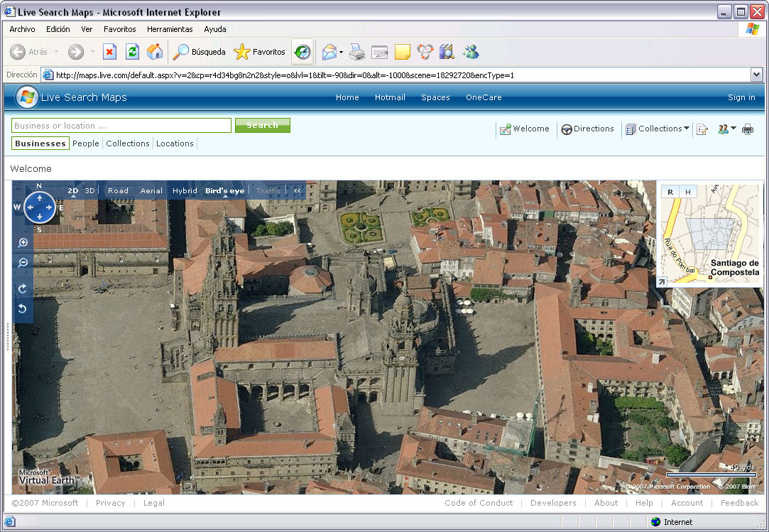Collapse map toolbar with double chevron

[297, 190]
